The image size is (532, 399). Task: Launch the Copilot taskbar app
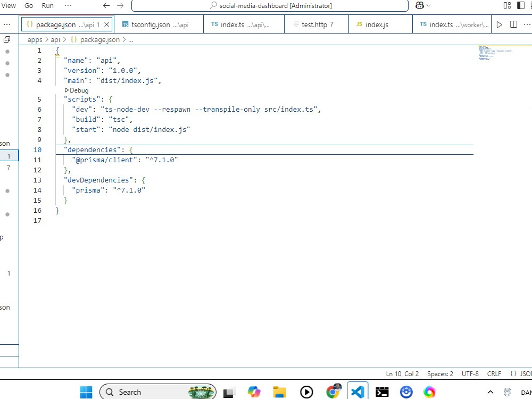254,392
